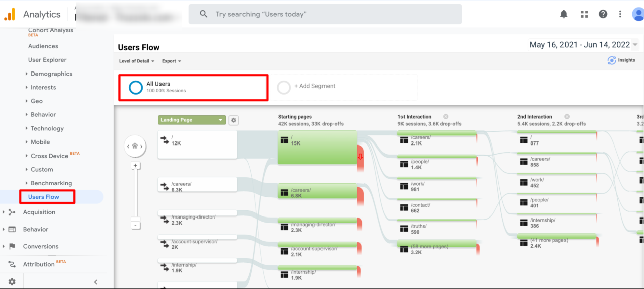This screenshot has width=644, height=289.
Task: Open the help question mark icon
Action: (603, 14)
